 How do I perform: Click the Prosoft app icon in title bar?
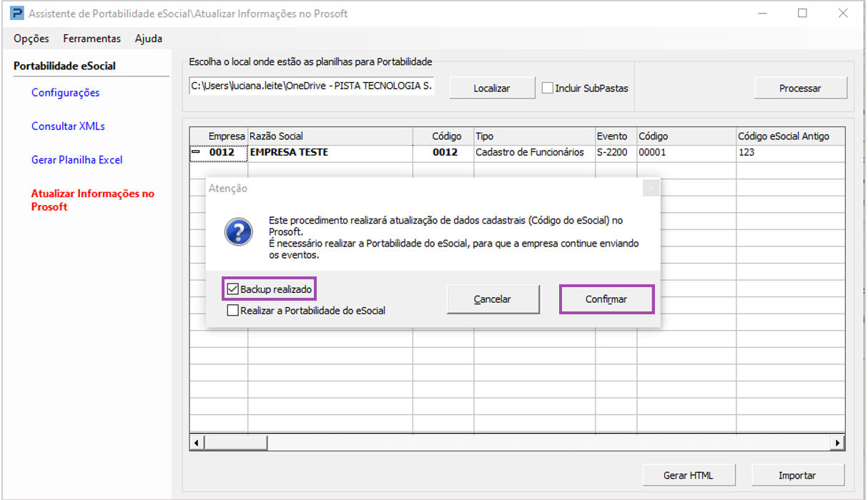pos(16,14)
